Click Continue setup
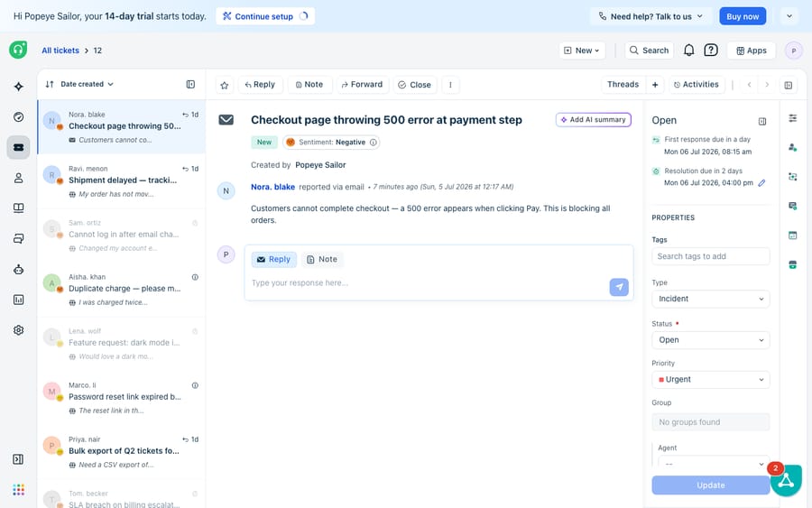 coord(265,16)
